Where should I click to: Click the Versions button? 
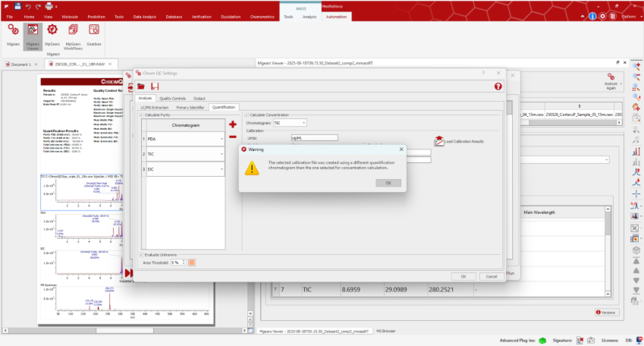coord(606,313)
